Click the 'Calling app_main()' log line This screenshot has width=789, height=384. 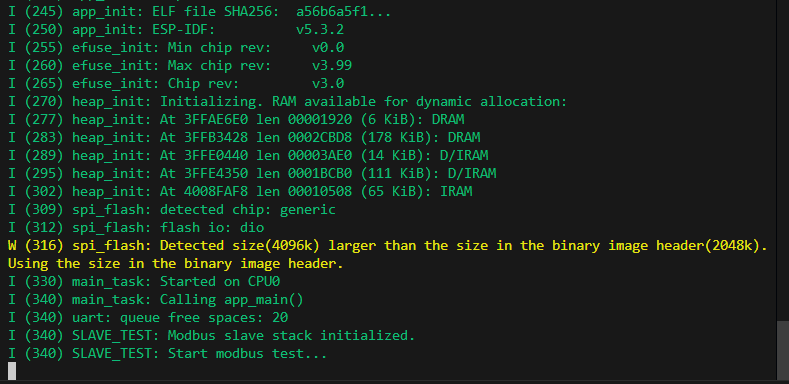click(x=156, y=299)
